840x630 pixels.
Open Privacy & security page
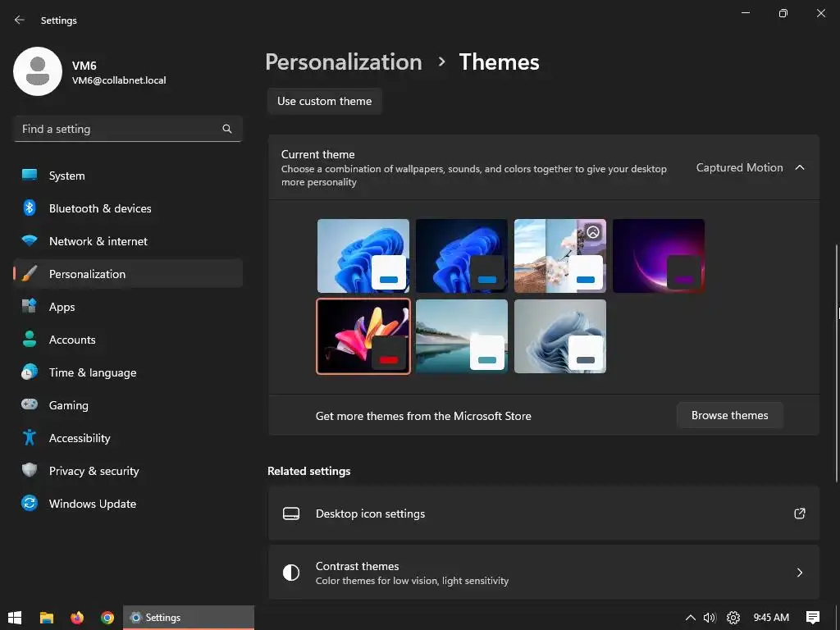pyautogui.click(x=128, y=470)
